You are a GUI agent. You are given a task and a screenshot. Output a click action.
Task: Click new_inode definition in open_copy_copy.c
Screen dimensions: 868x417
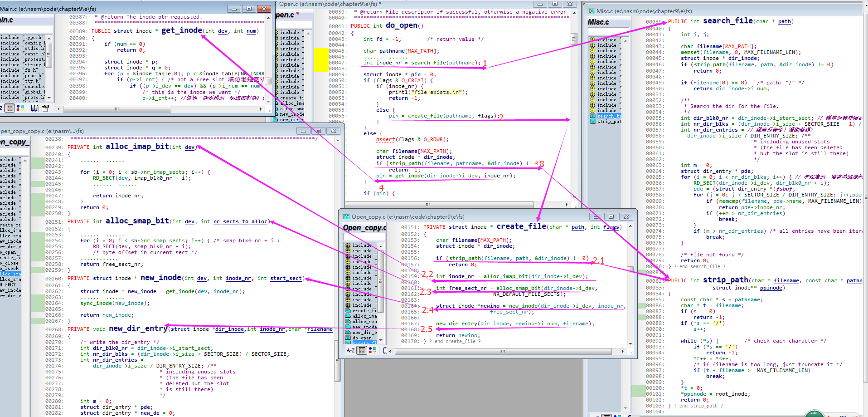click(x=161, y=277)
